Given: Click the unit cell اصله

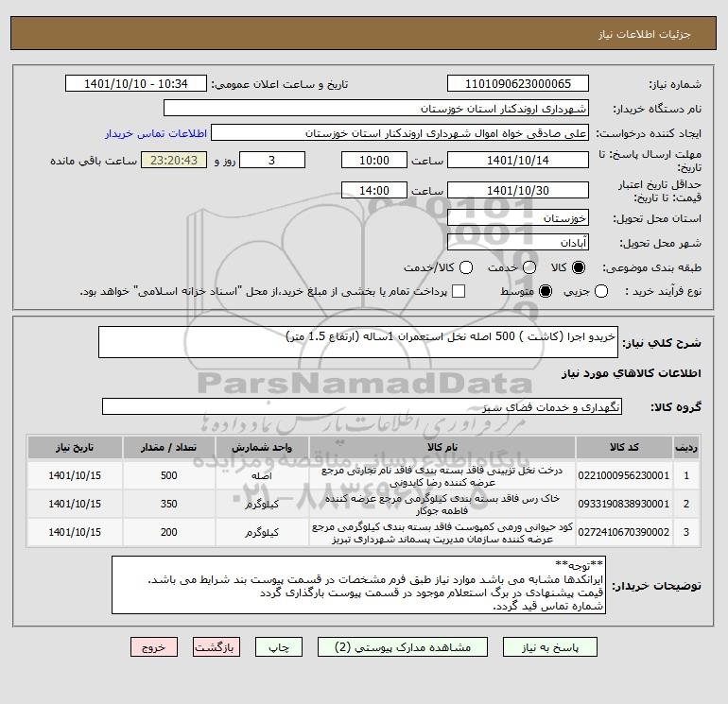Looking at the screenshot, I should (262, 476).
